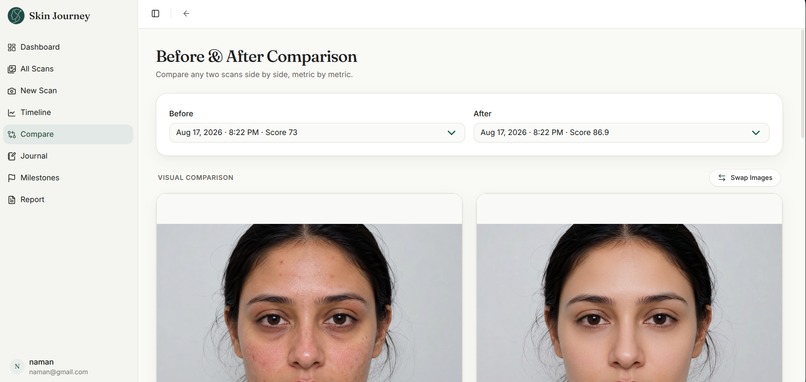
Task: Open the Before scan dropdown
Action: [317, 133]
